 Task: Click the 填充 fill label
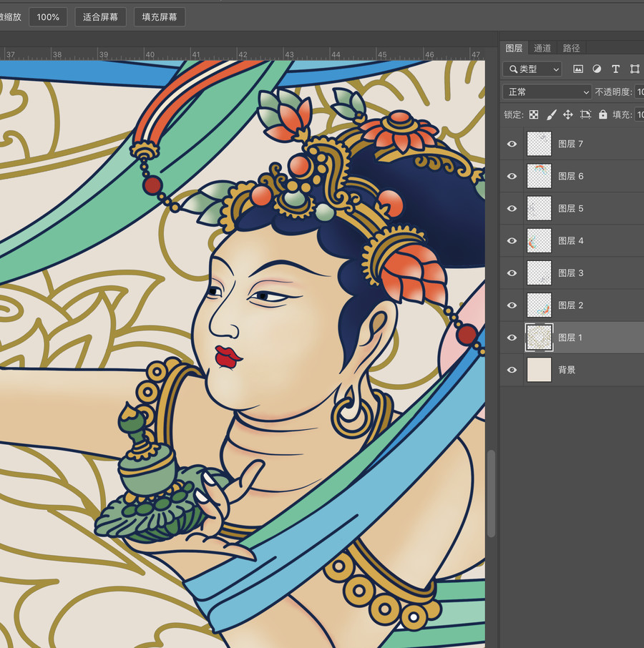pyautogui.click(x=622, y=114)
